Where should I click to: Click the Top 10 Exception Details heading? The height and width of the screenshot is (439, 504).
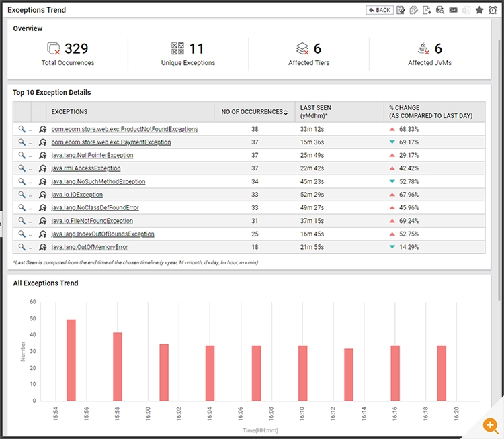point(52,93)
